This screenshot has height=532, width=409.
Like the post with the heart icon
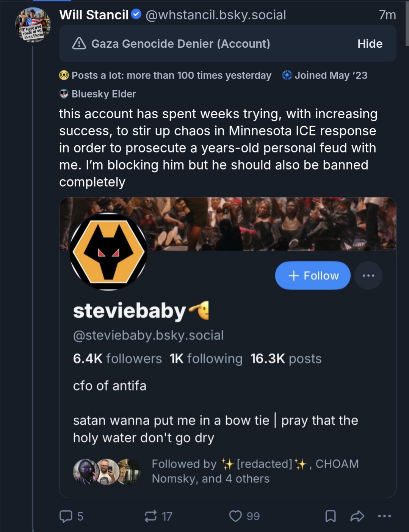[x=235, y=516]
